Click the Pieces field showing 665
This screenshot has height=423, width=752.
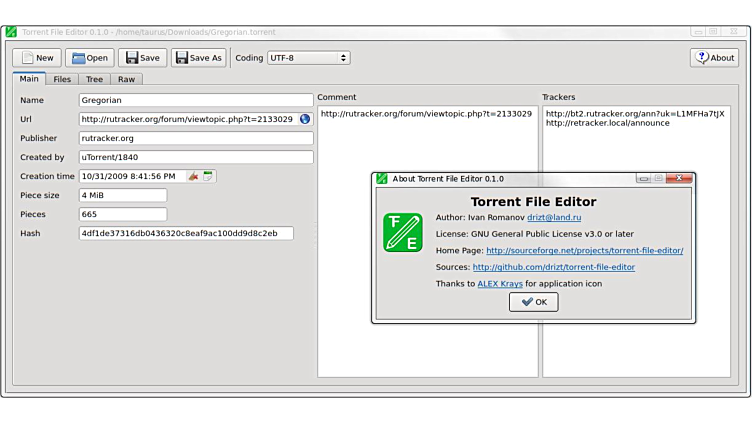123,214
